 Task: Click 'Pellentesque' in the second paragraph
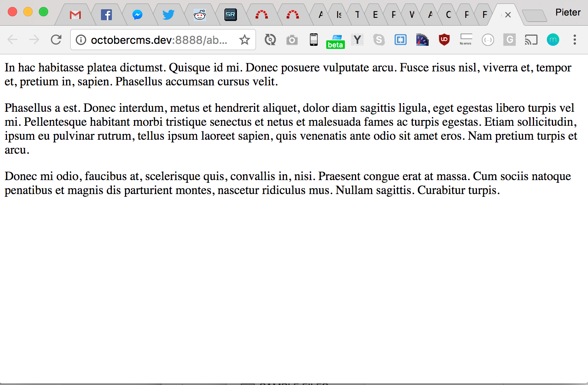pyautogui.click(x=55, y=122)
